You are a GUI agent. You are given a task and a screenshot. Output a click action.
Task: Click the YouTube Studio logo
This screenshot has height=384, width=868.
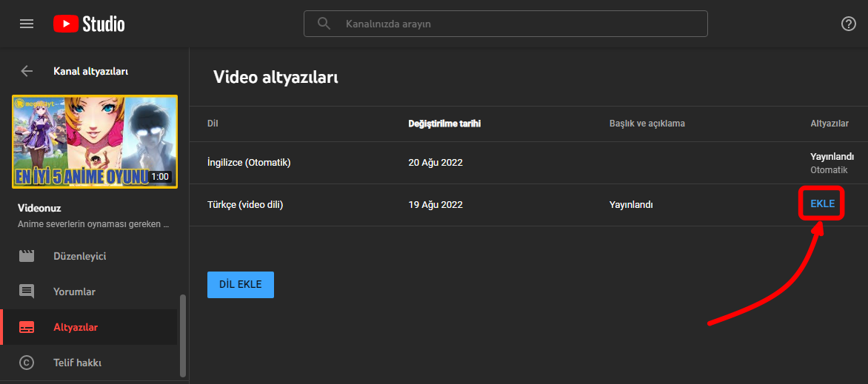coord(89,24)
